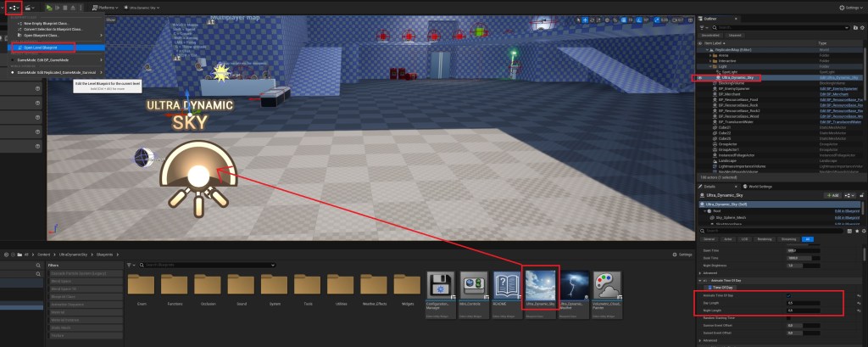Click the Volumetric Cloud Painter asset
The image size is (868, 347).
(x=608, y=288)
